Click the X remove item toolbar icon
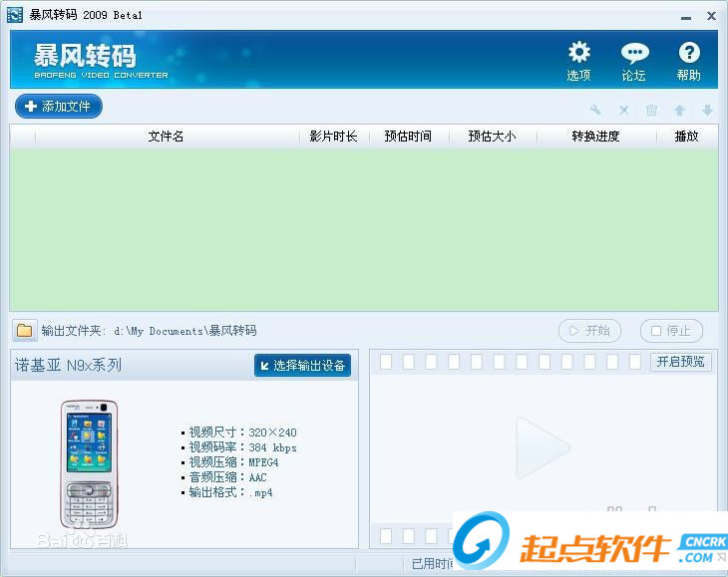The height and width of the screenshot is (577, 728). pyautogui.click(x=624, y=110)
